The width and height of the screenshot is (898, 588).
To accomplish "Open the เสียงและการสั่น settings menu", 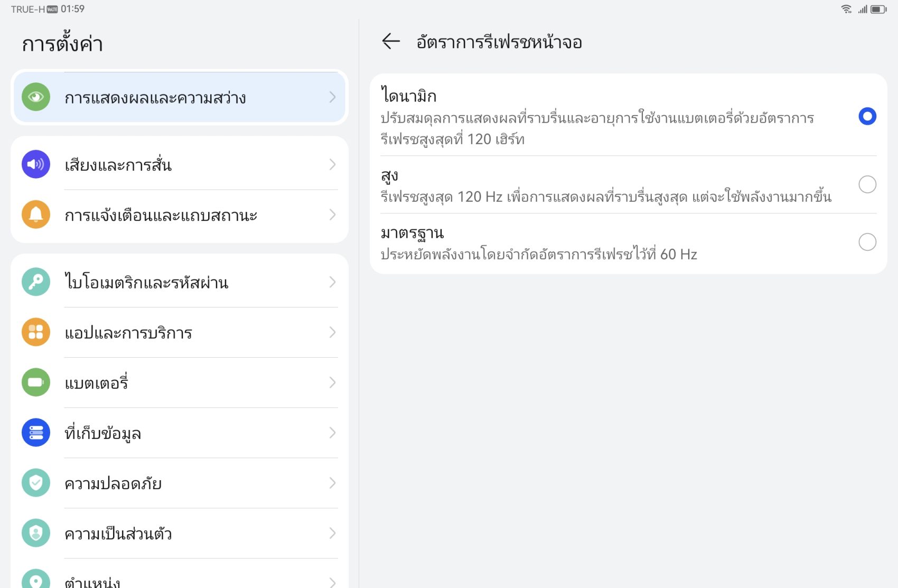I will [180, 164].
